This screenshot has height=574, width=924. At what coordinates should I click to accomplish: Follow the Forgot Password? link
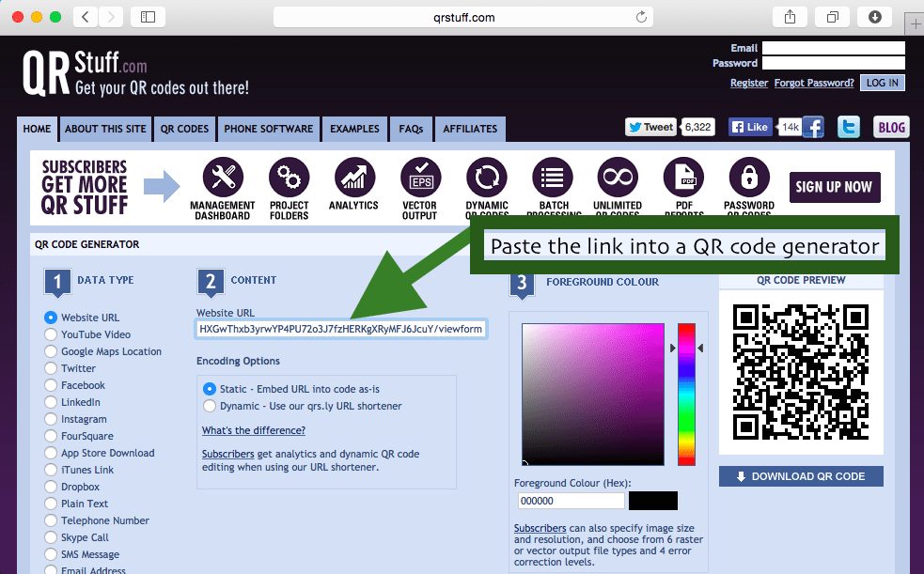click(x=814, y=83)
